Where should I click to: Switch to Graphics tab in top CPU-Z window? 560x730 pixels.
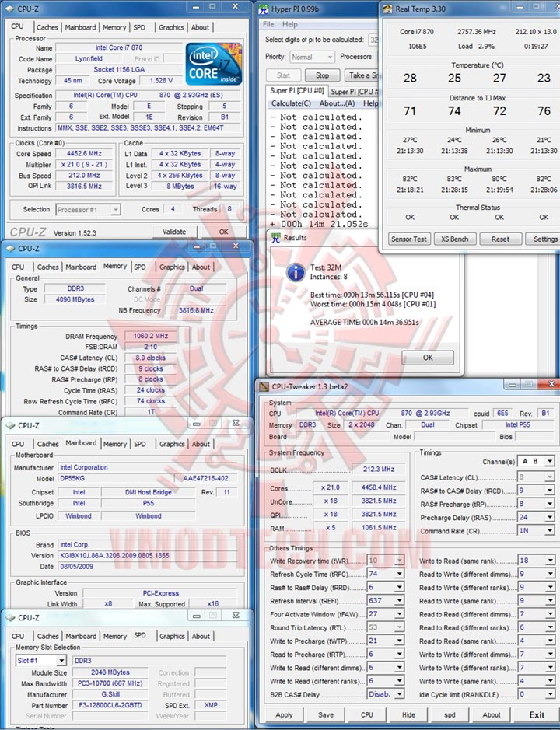point(171,27)
